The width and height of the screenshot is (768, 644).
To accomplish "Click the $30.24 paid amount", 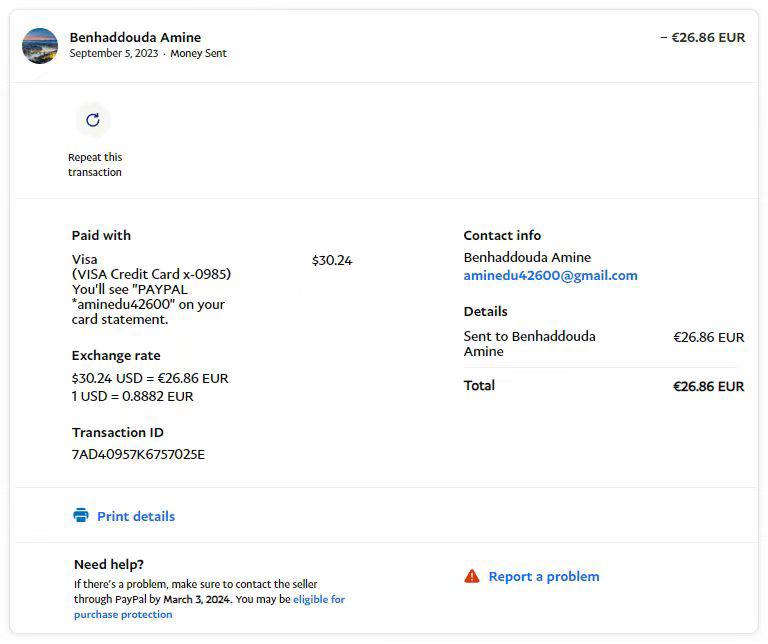I will click(x=332, y=260).
